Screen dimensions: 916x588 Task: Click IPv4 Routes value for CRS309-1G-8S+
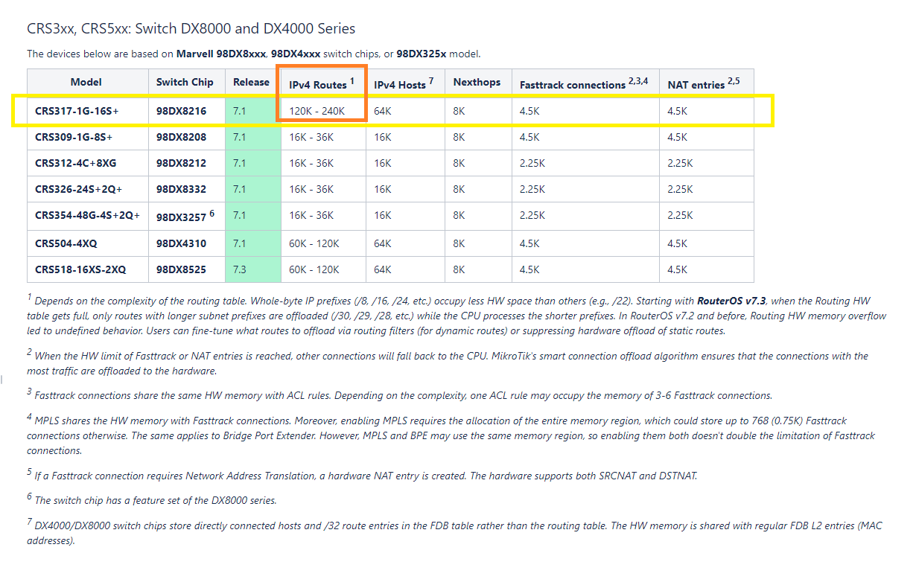click(x=311, y=137)
